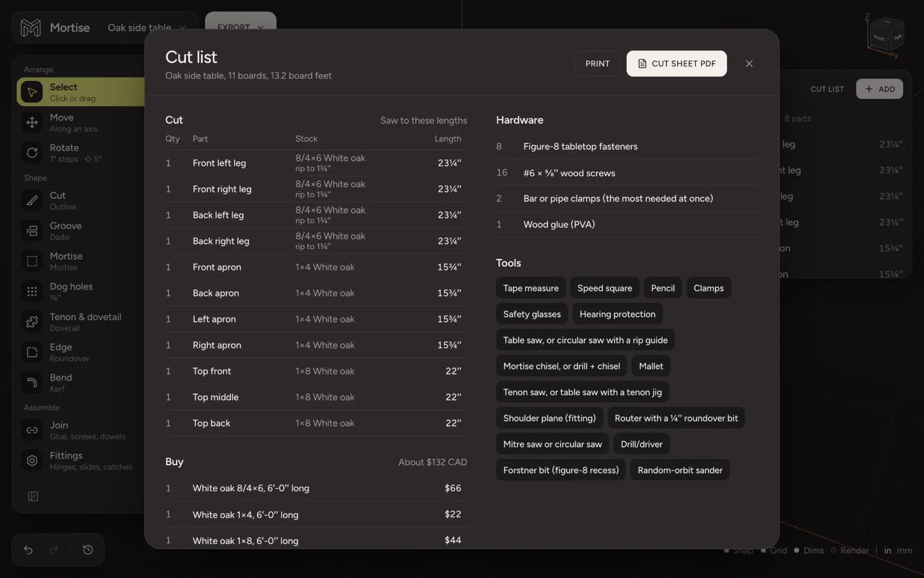
Task: Click the Undo arrow icon
Action: point(28,550)
